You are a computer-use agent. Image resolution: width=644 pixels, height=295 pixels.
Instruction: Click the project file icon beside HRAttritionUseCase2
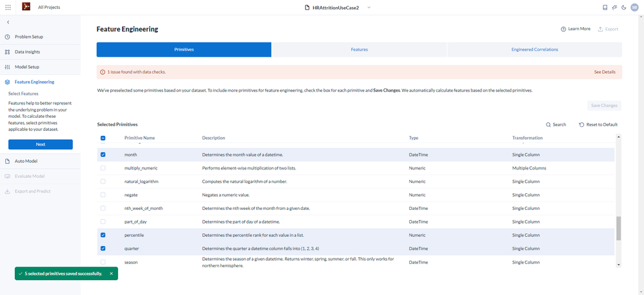[x=307, y=7]
